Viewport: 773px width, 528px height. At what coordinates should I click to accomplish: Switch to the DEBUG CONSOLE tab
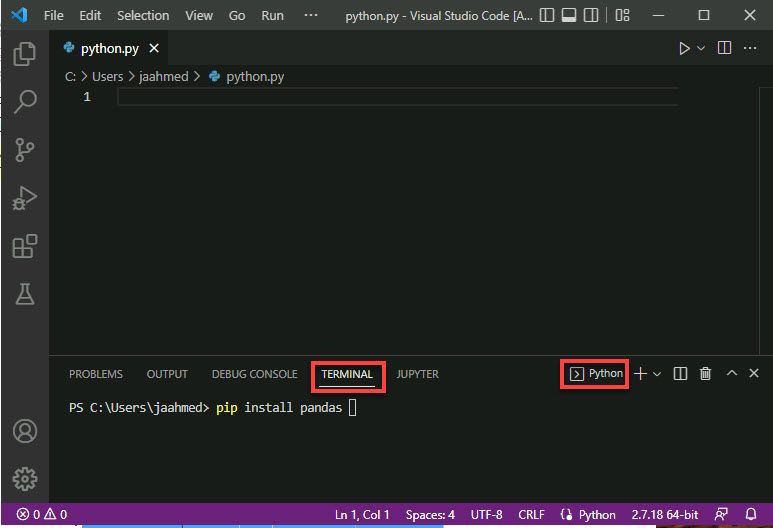pos(254,374)
